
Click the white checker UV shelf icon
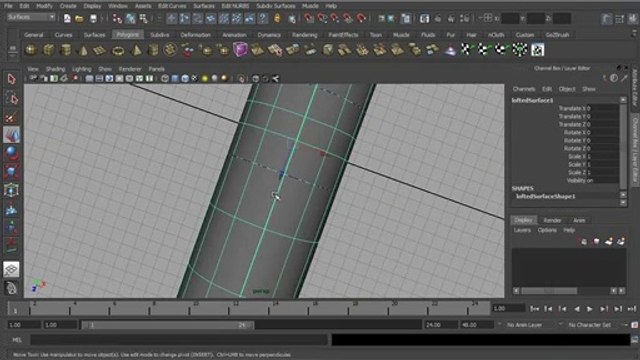point(538,50)
